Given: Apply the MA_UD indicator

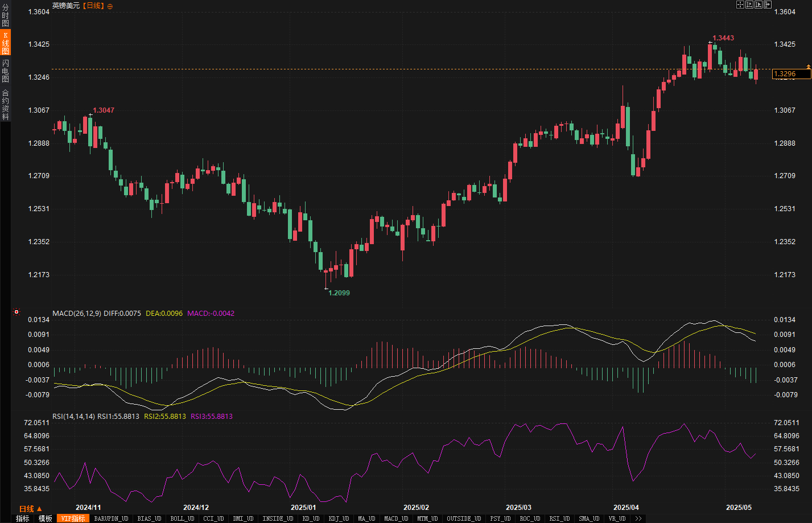Looking at the screenshot, I should [366, 518].
